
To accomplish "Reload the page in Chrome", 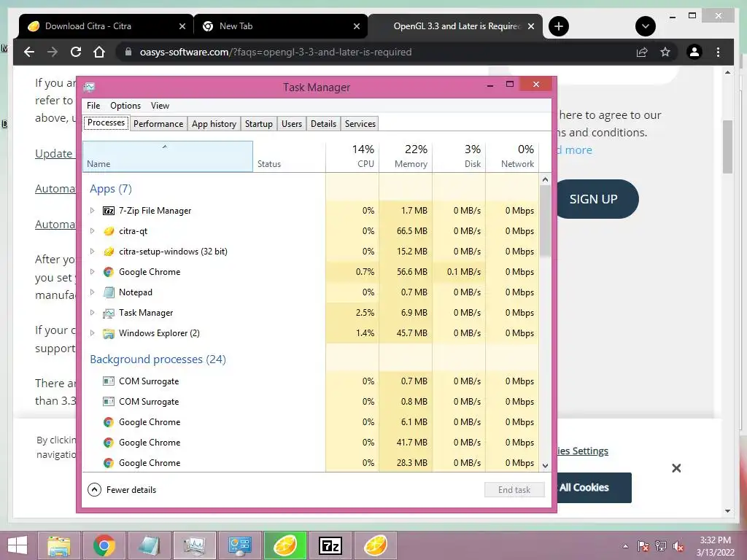I will 76,52.
